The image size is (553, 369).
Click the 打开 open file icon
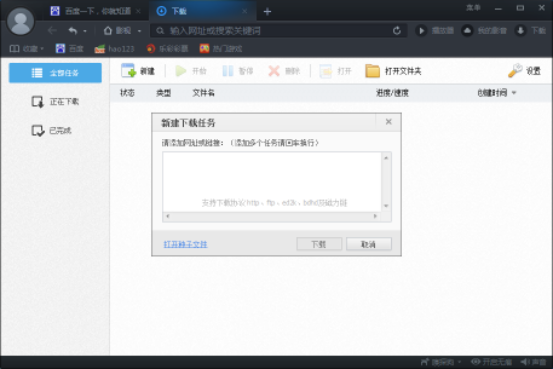click(x=326, y=71)
